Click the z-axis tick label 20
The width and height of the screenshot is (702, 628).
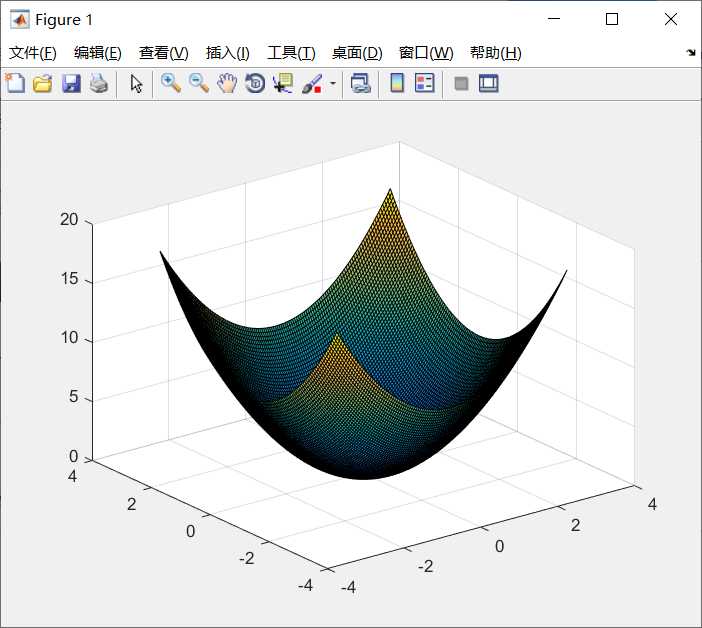click(69, 220)
